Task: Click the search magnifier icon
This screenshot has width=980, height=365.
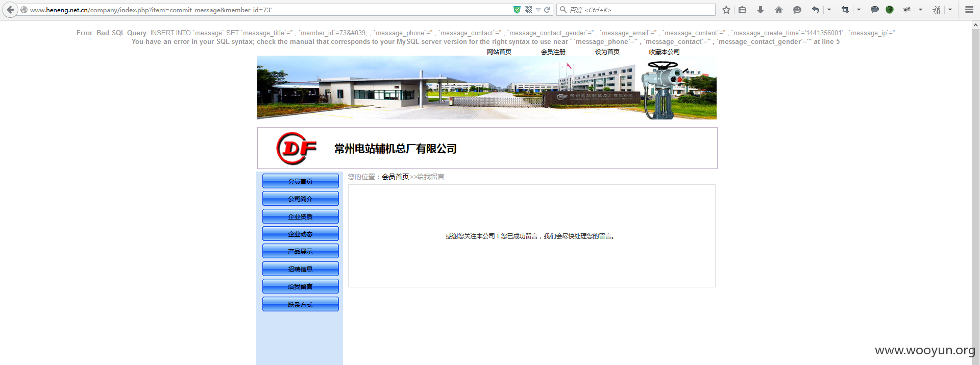Action: (x=563, y=10)
